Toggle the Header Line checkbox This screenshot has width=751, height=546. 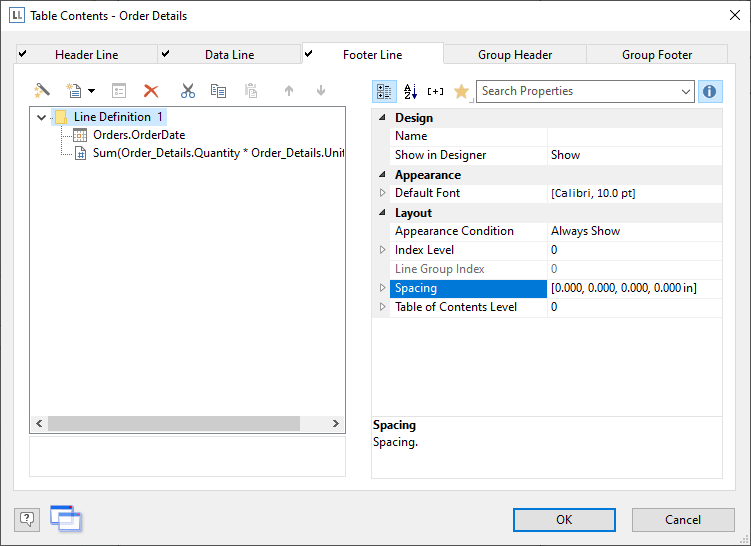click(23, 54)
